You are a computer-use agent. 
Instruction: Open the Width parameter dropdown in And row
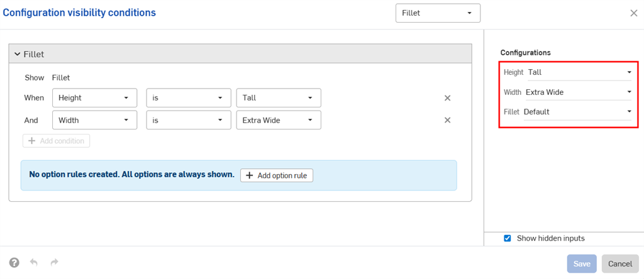click(x=95, y=120)
